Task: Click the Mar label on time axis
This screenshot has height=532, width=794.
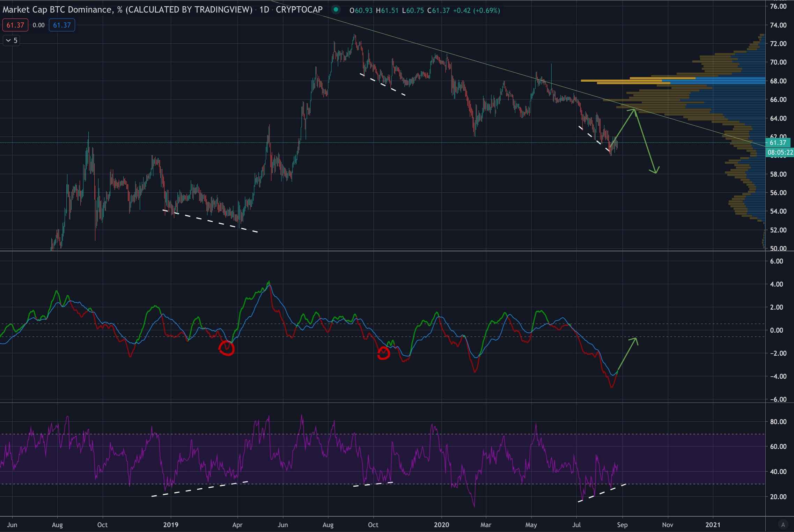Action: click(x=486, y=525)
